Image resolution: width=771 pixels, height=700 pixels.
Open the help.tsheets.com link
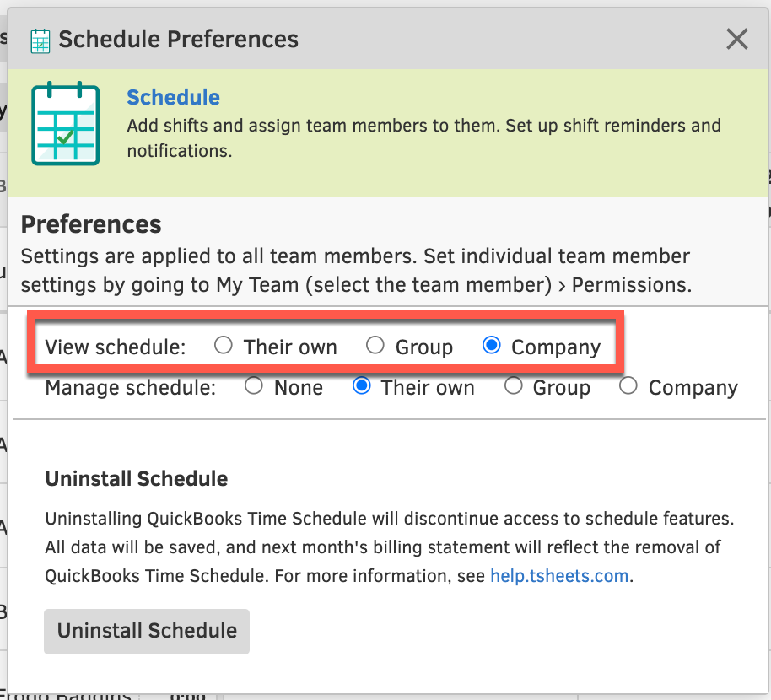(x=559, y=576)
